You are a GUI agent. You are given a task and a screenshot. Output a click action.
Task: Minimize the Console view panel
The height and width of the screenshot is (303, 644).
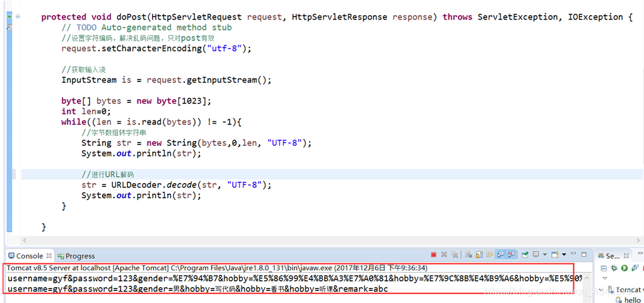[x=573, y=253]
